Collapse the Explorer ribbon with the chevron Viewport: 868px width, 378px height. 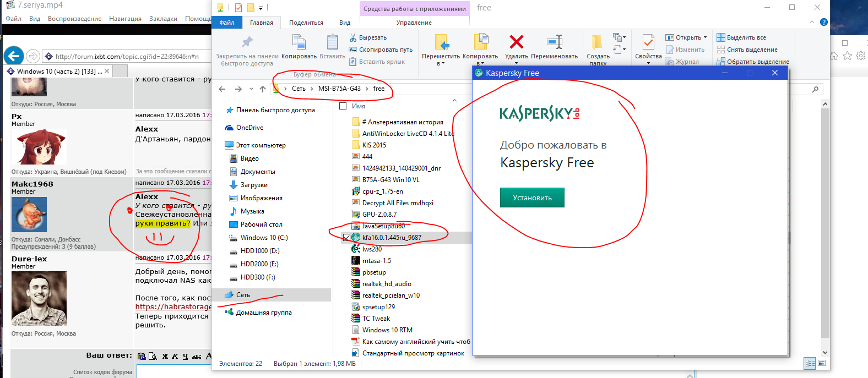pos(812,23)
